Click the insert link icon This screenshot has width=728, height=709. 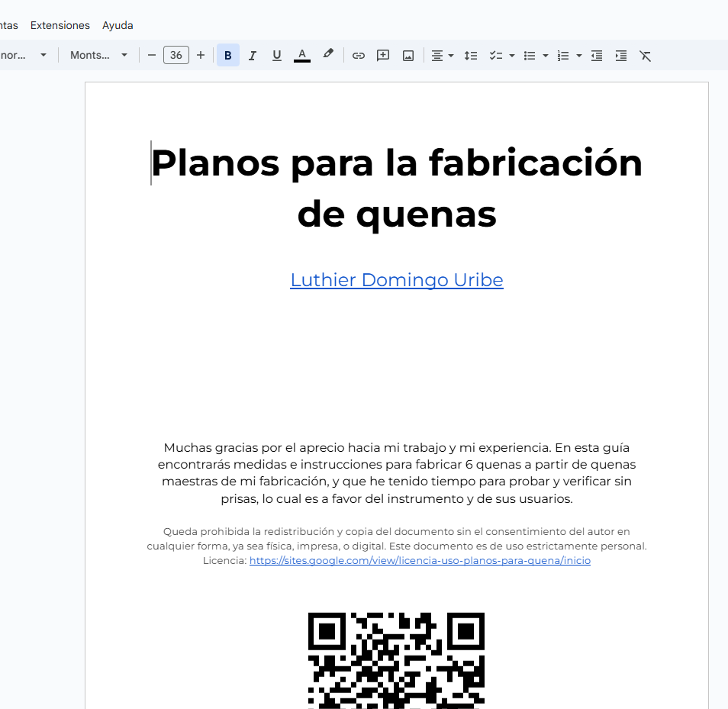pyautogui.click(x=359, y=56)
